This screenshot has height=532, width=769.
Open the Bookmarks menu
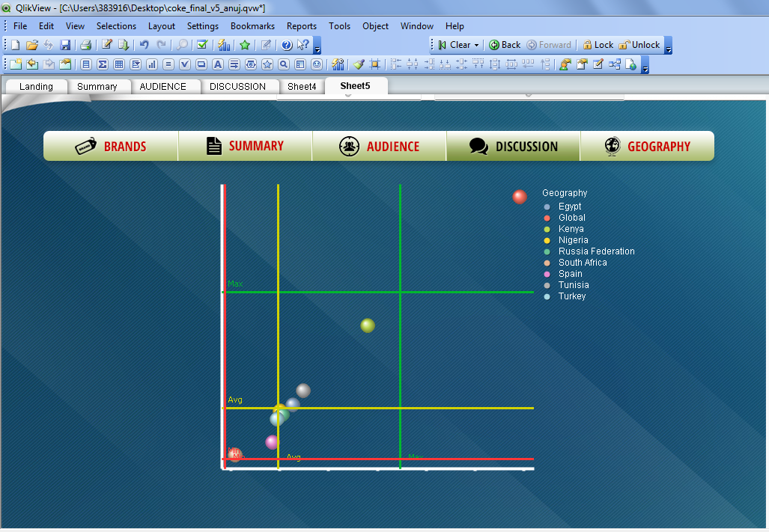(252, 25)
